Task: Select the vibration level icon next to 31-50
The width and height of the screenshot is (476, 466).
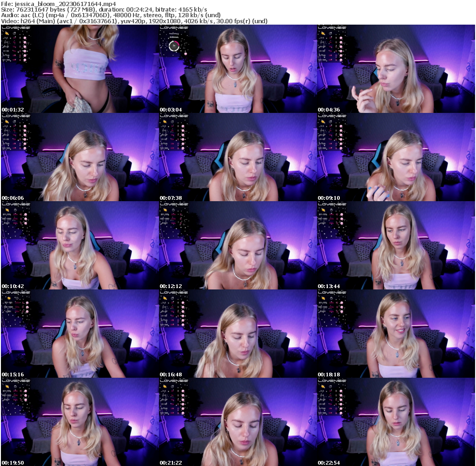Action: point(20,51)
